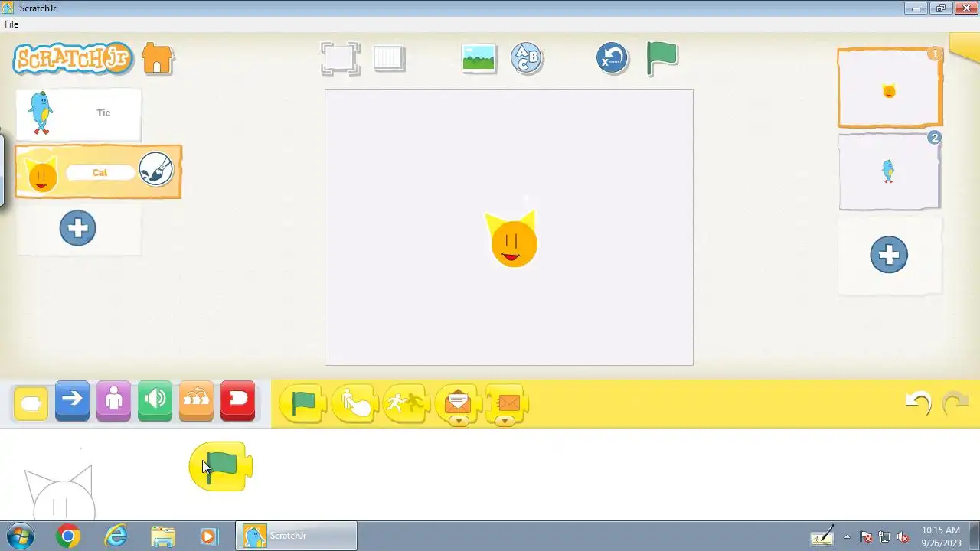Open File Explorer from the taskbar

pyautogui.click(x=162, y=536)
